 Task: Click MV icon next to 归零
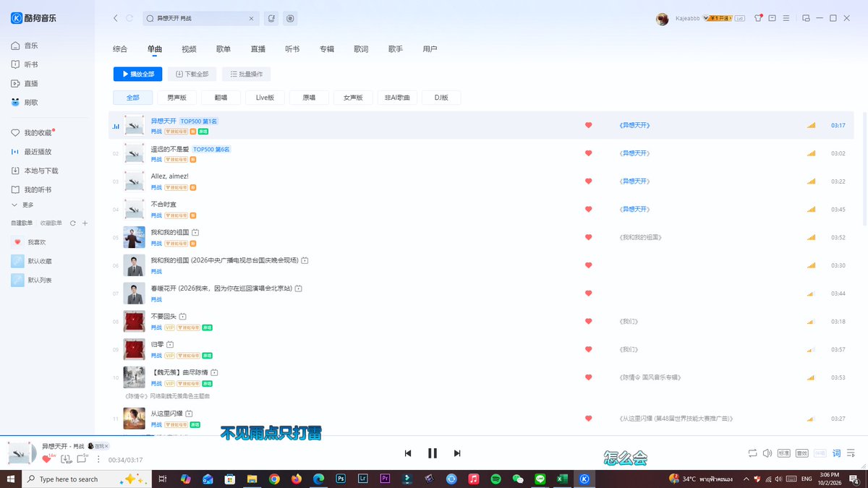pyautogui.click(x=170, y=344)
